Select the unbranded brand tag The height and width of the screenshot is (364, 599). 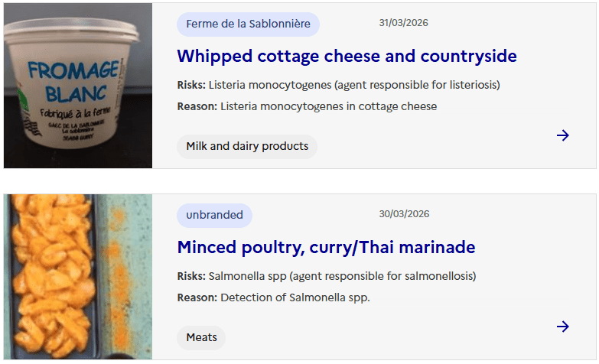(x=214, y=215)
